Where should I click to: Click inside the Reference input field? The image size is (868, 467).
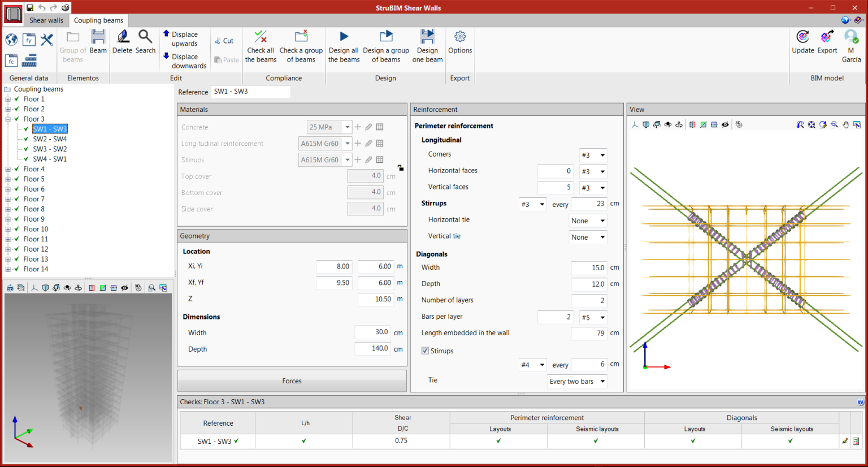pyautogui.click(x=250, y=92)
